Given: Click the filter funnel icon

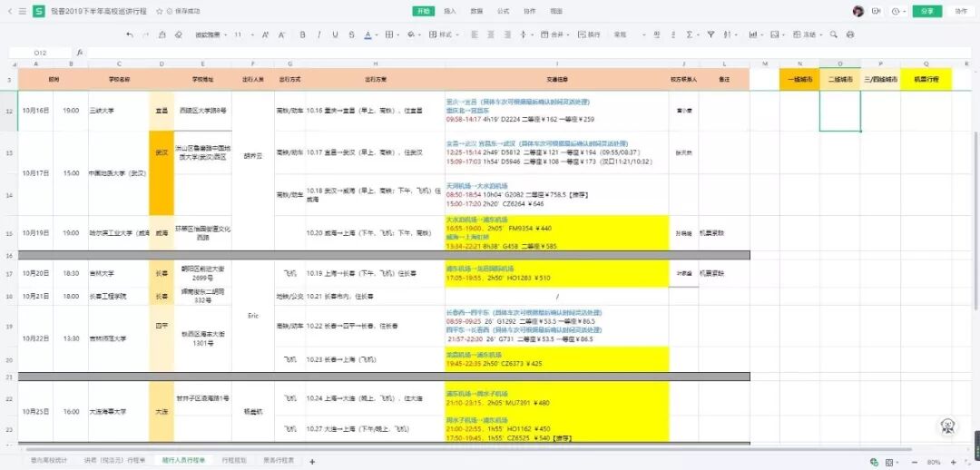Looking at the screenshot, I should (x=710, y=35).
